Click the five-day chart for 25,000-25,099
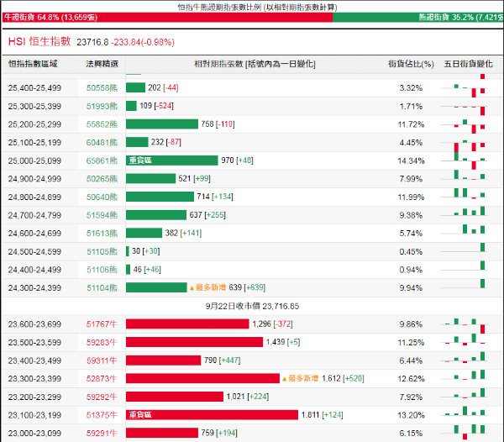The width and height of the screenshot is (504, 442). pos(465,160)
